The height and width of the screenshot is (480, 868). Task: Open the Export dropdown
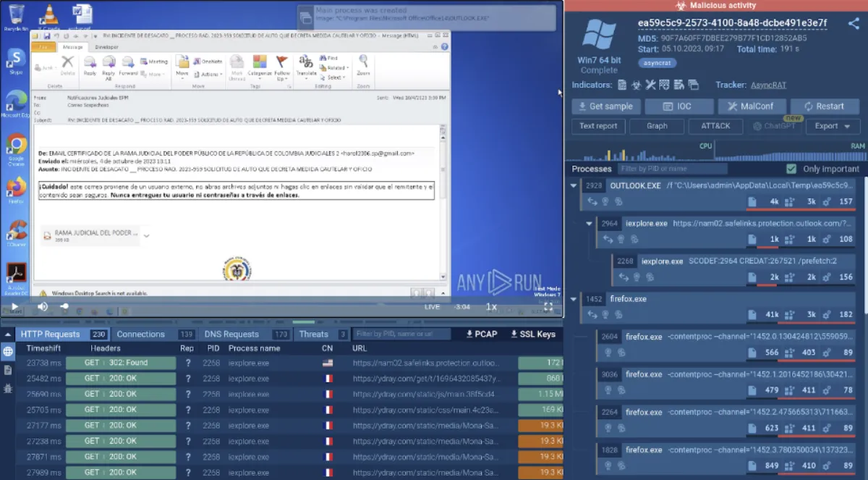pos(833,126)
